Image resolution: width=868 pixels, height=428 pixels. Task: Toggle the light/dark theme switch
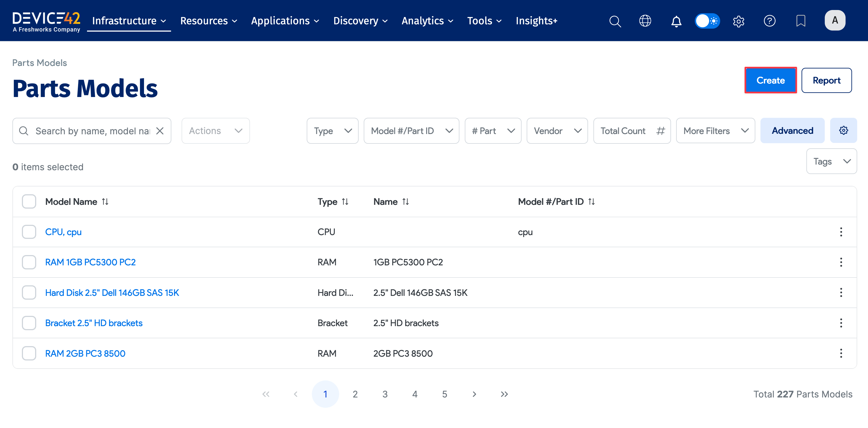coord(707,21)
